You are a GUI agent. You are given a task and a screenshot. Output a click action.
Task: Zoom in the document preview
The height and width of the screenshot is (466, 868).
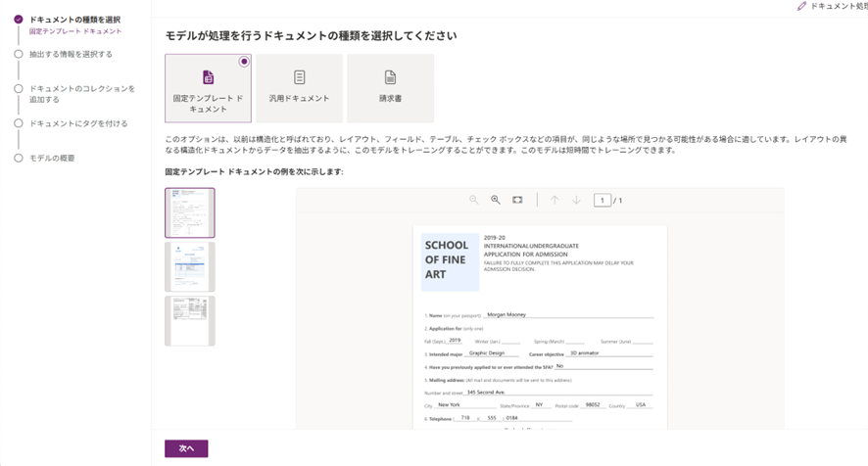tap(496, 200)
